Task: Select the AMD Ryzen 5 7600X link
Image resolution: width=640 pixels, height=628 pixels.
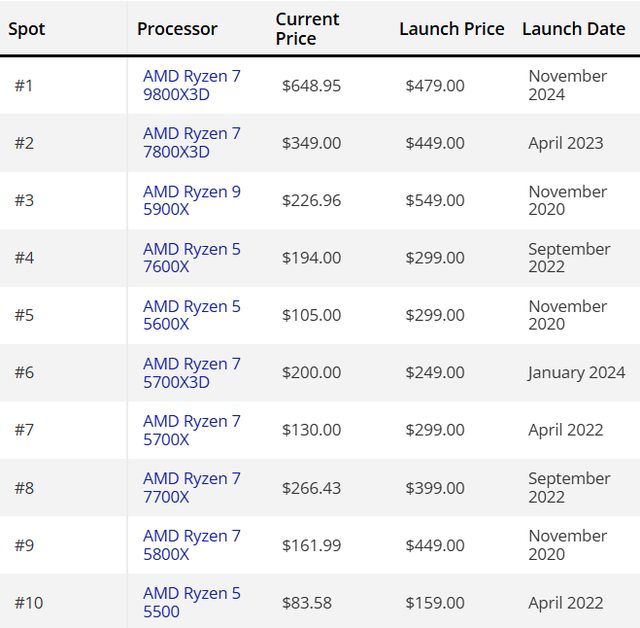Action: (x=191, y=258)
